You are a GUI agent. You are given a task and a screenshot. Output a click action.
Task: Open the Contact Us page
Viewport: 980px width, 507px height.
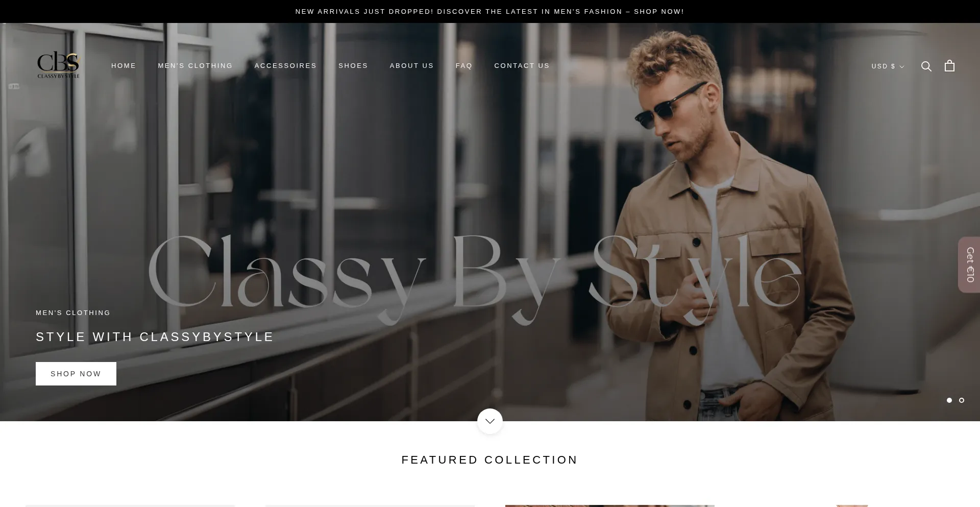point(522,66)
